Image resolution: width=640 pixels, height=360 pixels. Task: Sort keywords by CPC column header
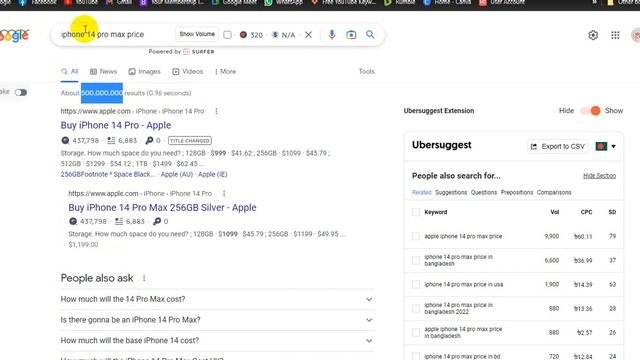(586, 212)
